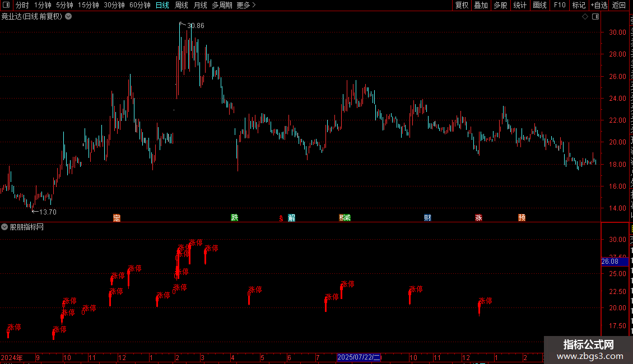
Task: Open the 拟减 event marker
Action: point(345,218)
